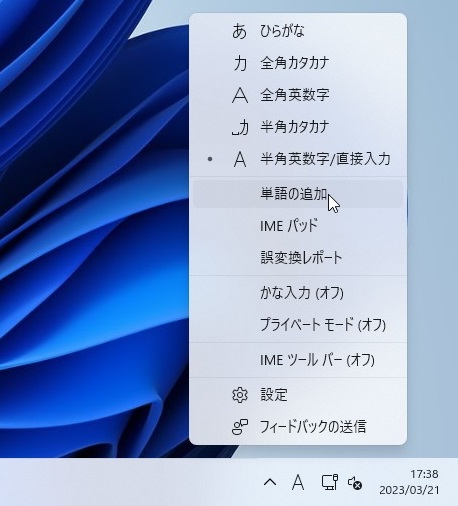The width and height of the screenshot is (458, 506).
Task: Select the あ Hiragana mode icon
Action: (x=239, y=31)
